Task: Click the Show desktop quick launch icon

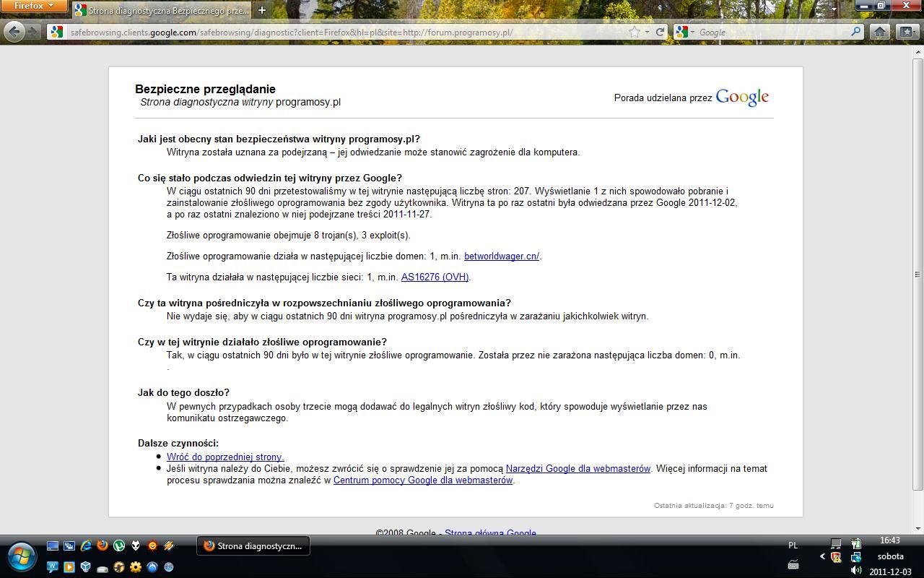Action: tap(53, 546)
